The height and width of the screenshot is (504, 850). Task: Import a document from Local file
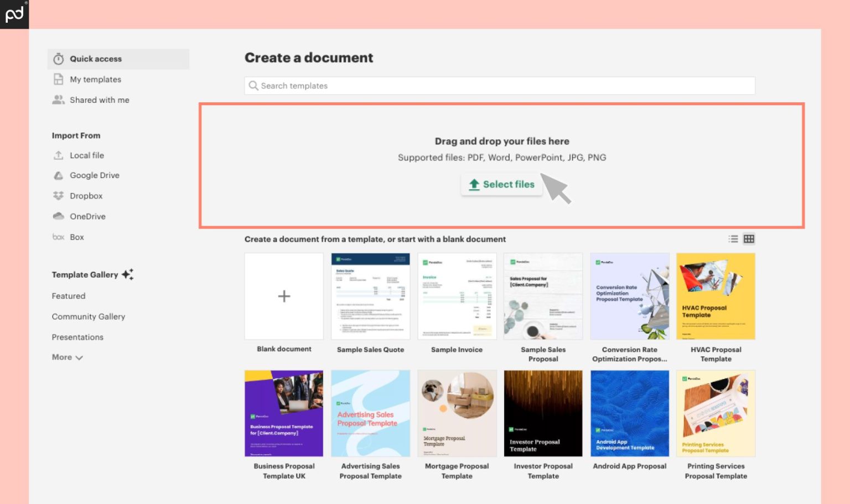87,155
